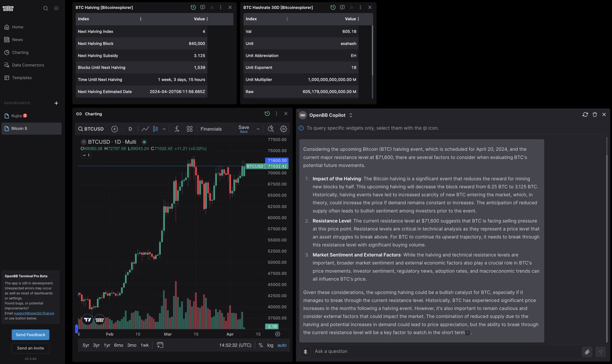The image size is (612, 364).
Task: Select the Bitcoin dashboard in the sidebar
Action: point(32,128)
